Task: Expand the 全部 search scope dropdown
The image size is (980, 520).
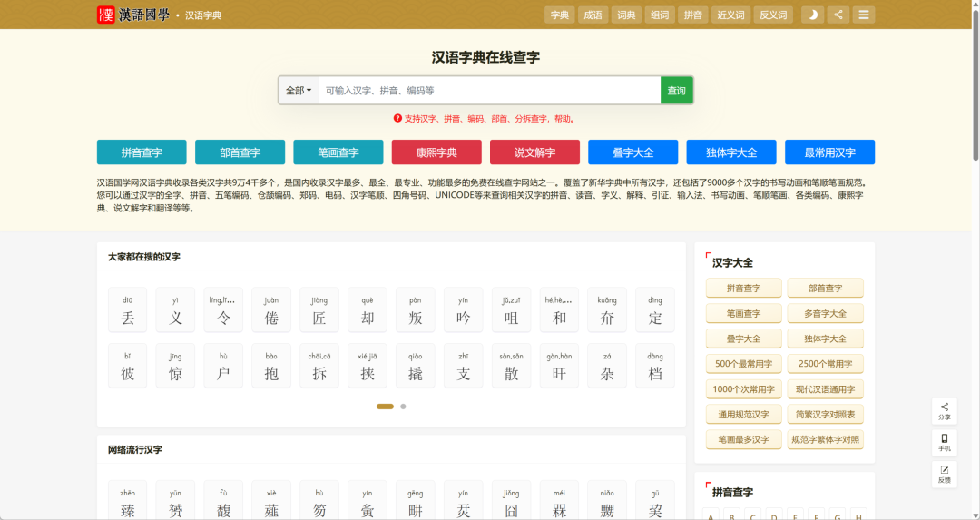Action: pos(299,91)
